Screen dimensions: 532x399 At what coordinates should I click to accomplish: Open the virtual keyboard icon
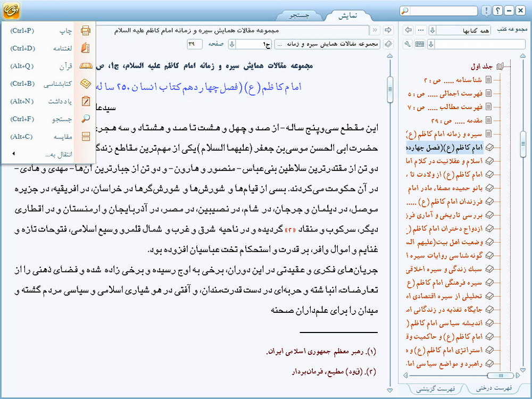(x=420, y=44)
